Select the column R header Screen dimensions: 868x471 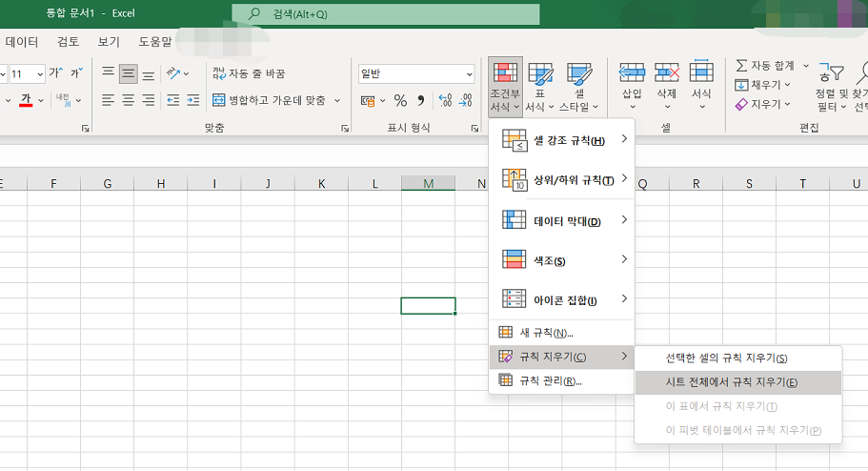pyautogui.click(x=696, y=183)
